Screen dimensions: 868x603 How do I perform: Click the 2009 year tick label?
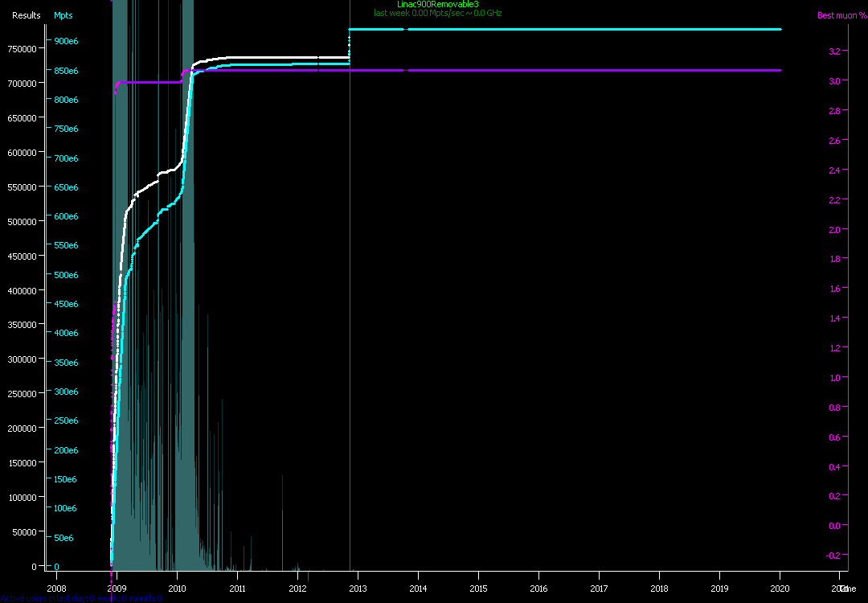(117, 589)
